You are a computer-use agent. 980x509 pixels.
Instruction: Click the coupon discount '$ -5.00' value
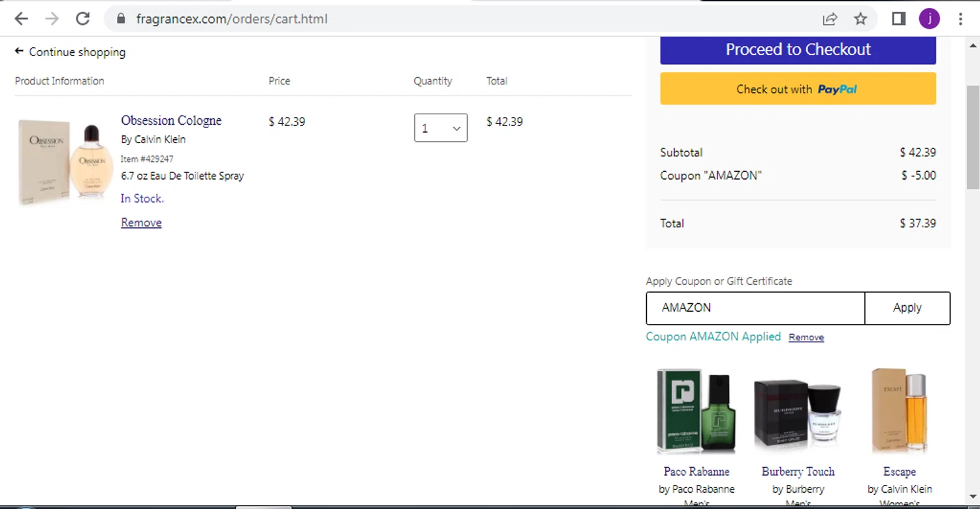click(x=919, y=176)
